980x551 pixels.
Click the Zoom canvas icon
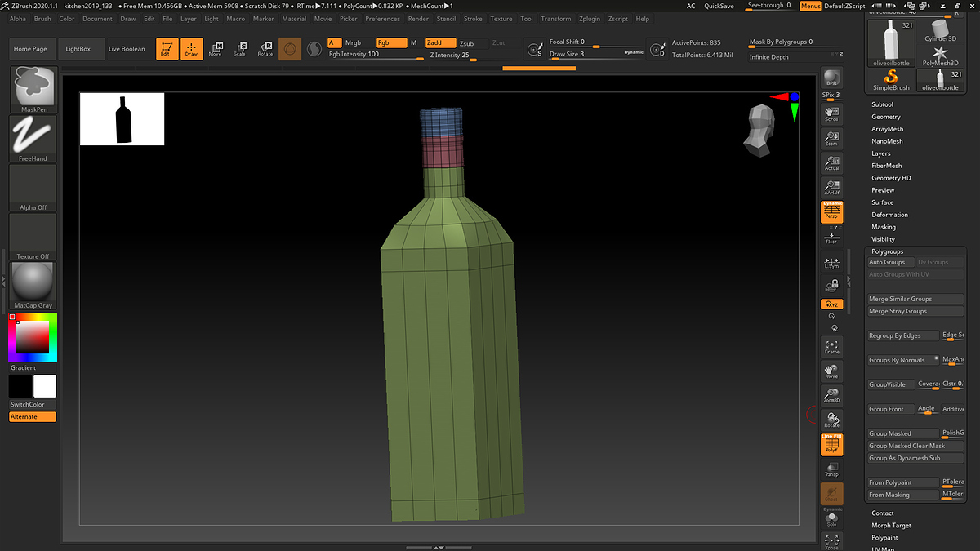pyautogui.click(x=831, y=138)
